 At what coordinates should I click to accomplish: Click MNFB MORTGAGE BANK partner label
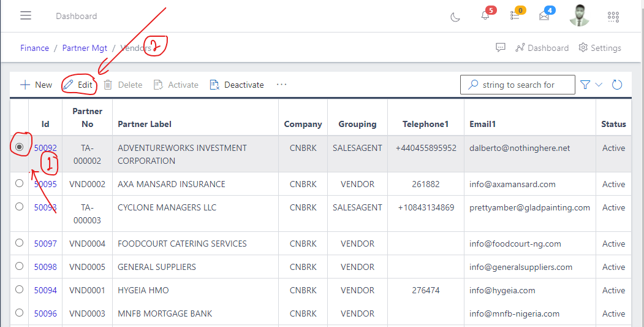coord(165,314)
